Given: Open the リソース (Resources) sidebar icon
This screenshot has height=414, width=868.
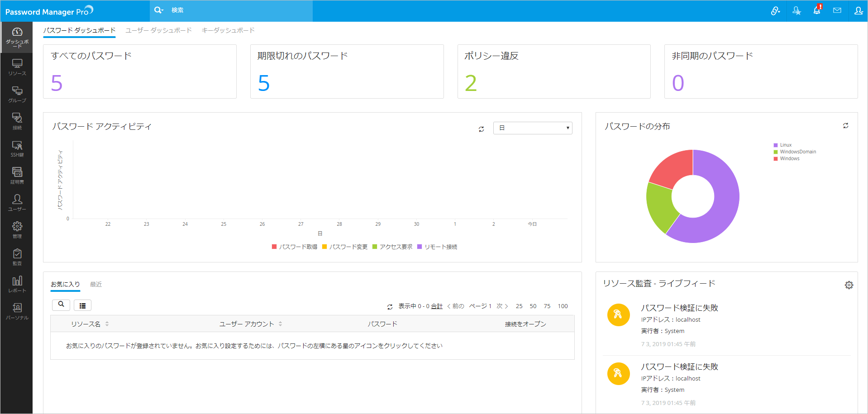Looking at the screenshot, I should pyautogui.click(x=17, y=67).
